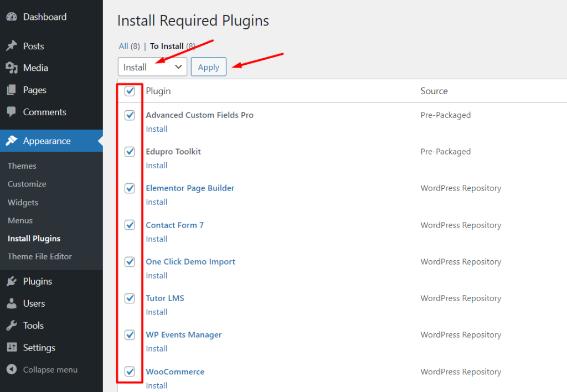Click the Settings sliders icon
Image resolution: width=567 pixels, height=392 pixels.
click(x=12, y=348)
